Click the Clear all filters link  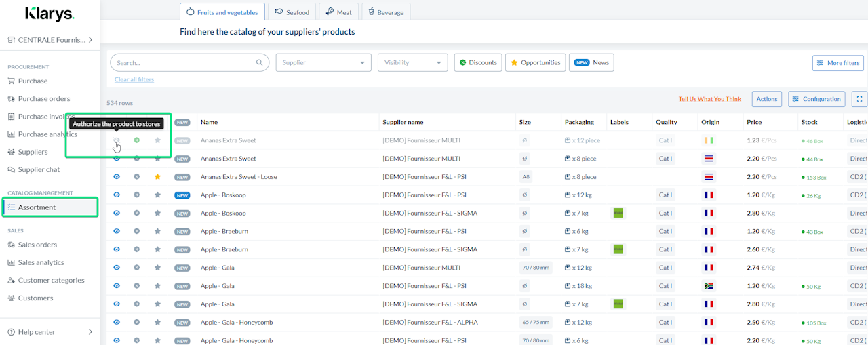tap(134, 79)
